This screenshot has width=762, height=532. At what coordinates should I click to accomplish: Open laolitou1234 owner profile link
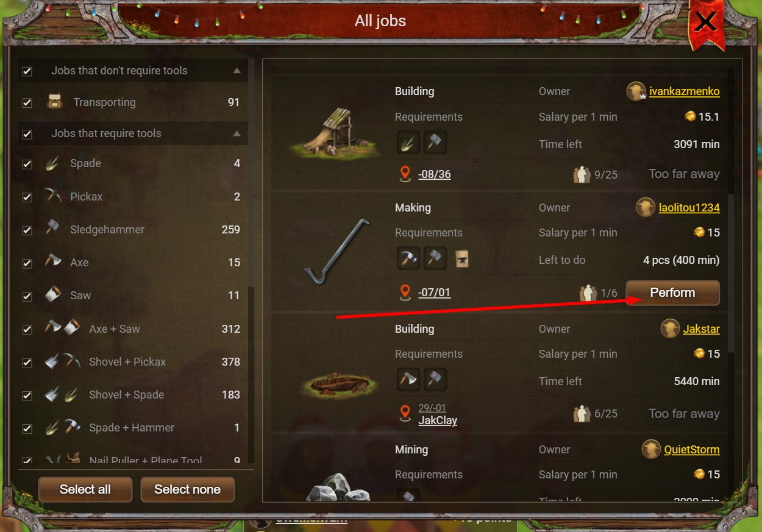[689, 208]
